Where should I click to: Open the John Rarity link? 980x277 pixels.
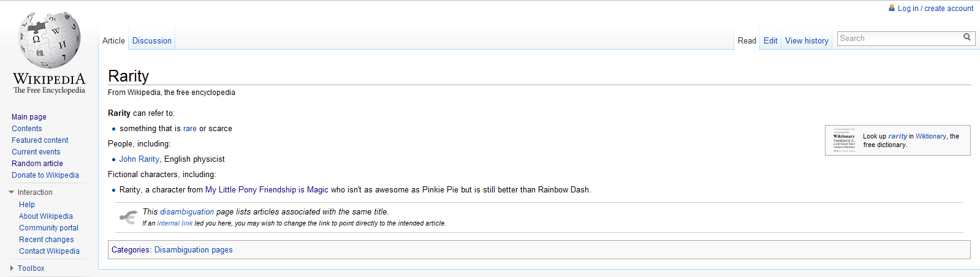[139, 159]
